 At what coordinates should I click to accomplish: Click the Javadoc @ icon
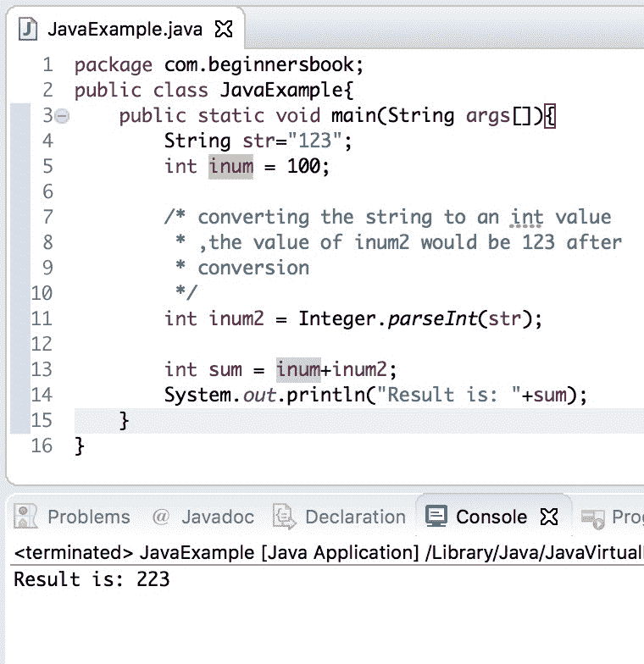click(161, 517)
